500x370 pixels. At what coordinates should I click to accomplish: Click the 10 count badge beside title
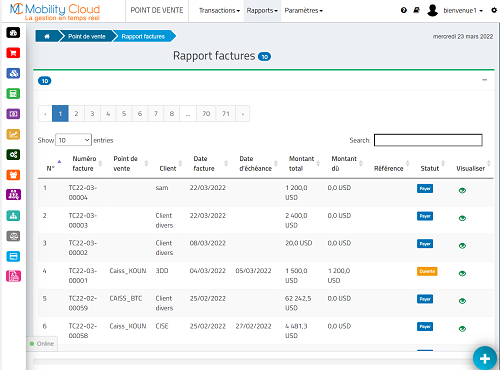click(x=265, y=57)
